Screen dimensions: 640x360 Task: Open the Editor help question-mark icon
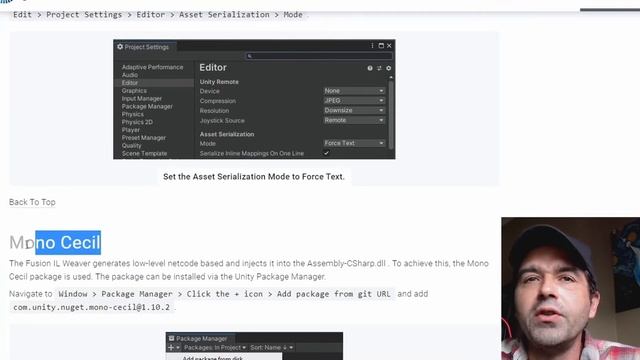370,68
